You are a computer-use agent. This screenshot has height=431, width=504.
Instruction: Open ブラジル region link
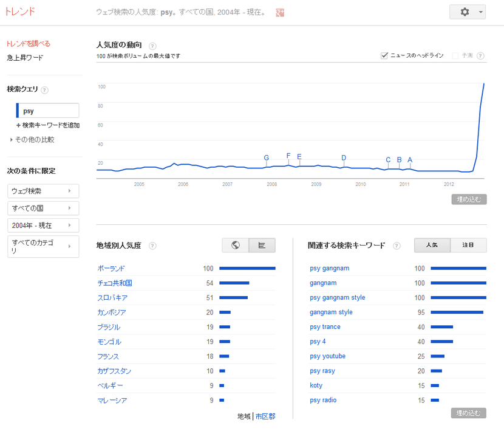click(x=109, y=327)
